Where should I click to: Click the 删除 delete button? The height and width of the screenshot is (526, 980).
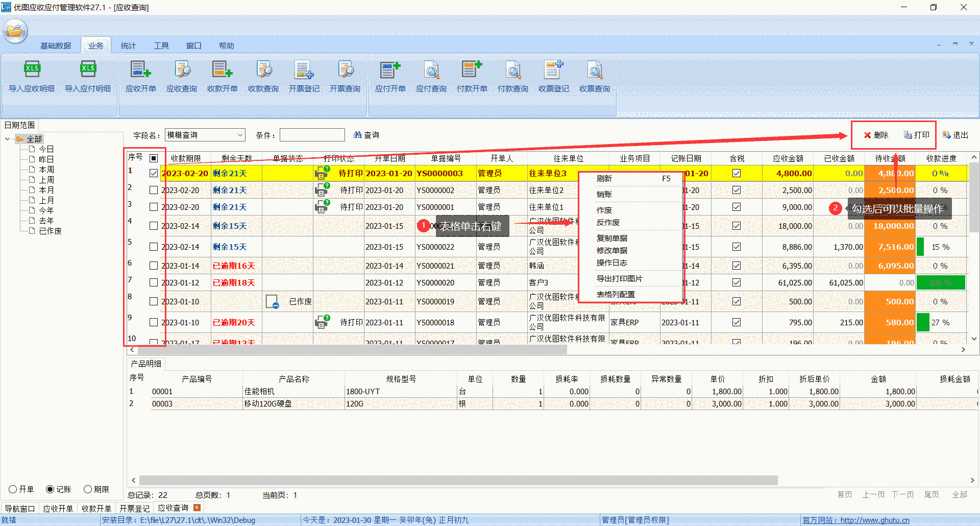click(x=875, y=135)
